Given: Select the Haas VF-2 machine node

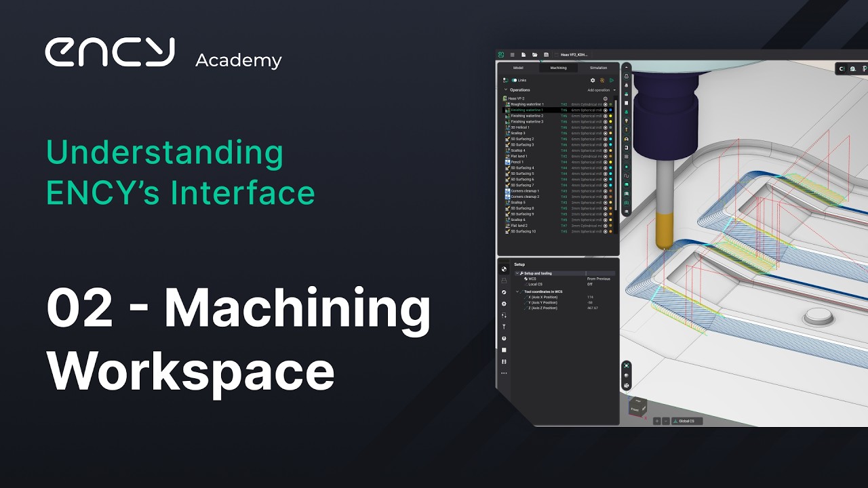Looking at the screenshot, I should coord(515,98).
